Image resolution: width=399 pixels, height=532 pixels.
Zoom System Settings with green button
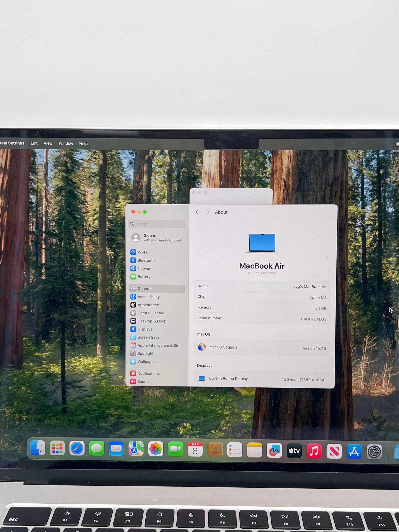click(145, 212)
